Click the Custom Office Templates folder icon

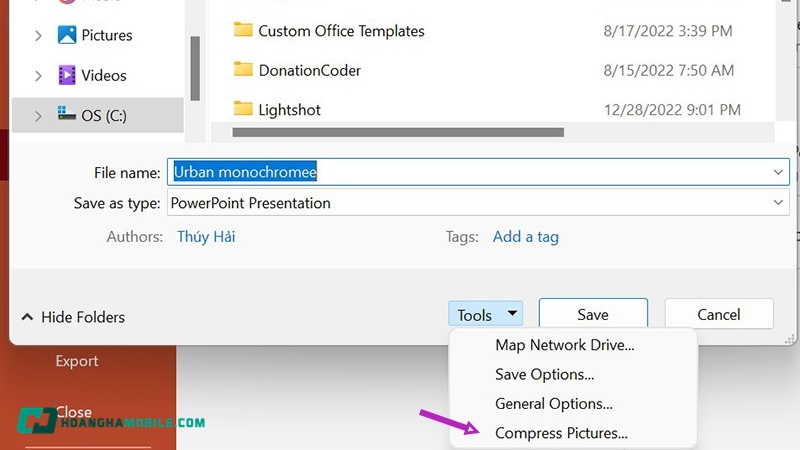tap(243, 30)
